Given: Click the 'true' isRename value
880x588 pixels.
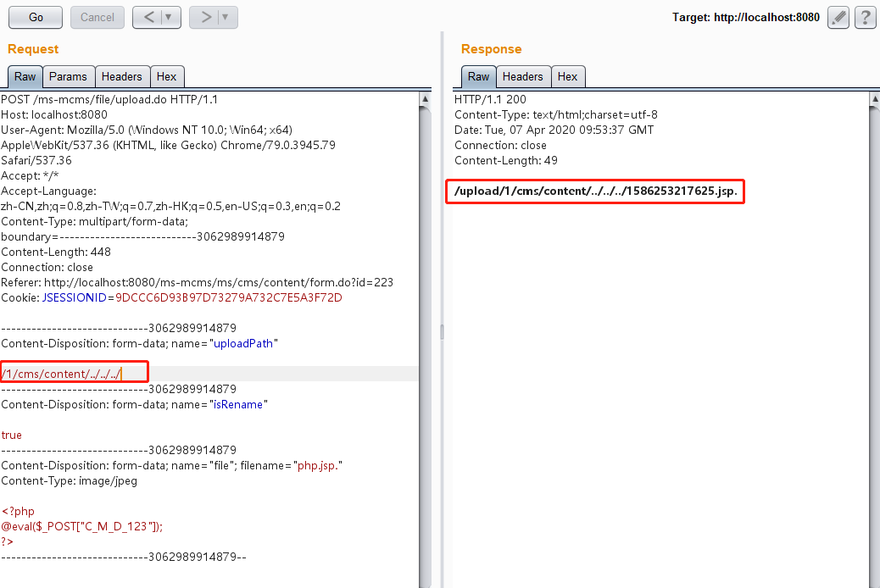Looking at the screenshot, I should tap(11, 435).
